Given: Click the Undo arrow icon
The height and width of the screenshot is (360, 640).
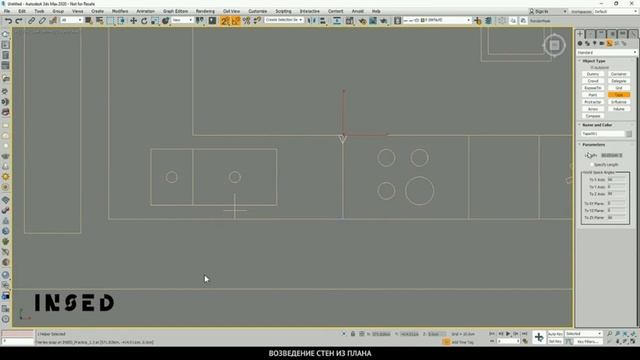Looking at the screenshot, I should coord(8,20).
